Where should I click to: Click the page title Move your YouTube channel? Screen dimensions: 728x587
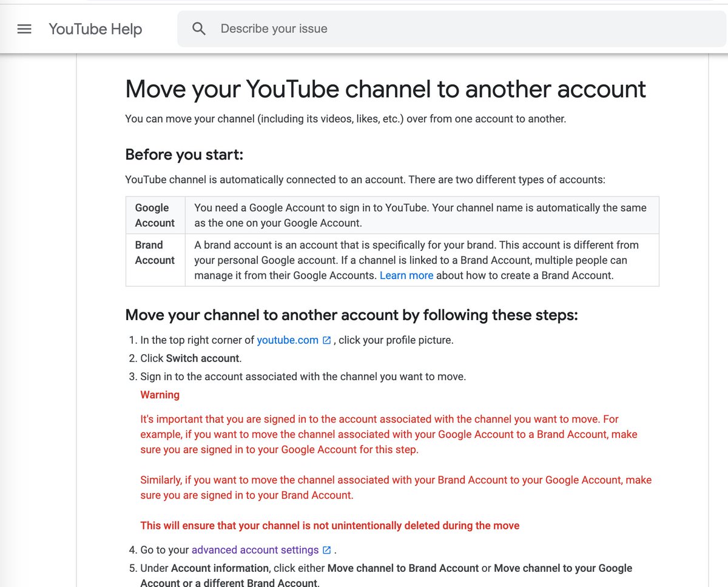tap(385, 89)
